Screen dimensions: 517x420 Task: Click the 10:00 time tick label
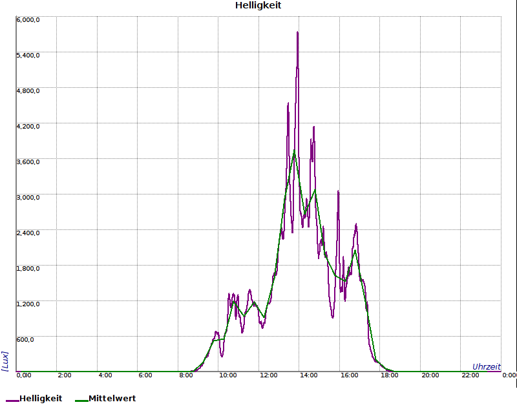[228, 375]
